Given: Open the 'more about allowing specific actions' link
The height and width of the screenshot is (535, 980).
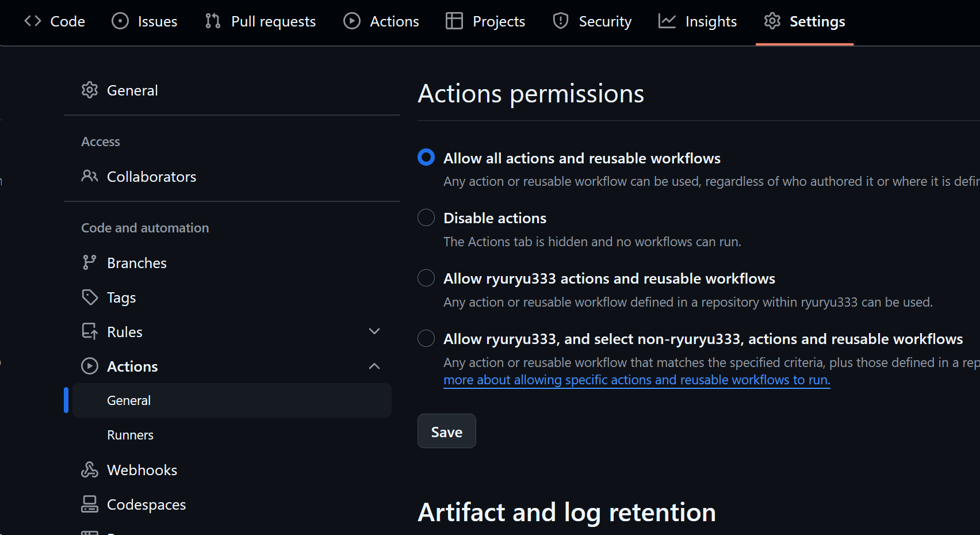Looking at the screenshot, I should [x=637, y=380].
